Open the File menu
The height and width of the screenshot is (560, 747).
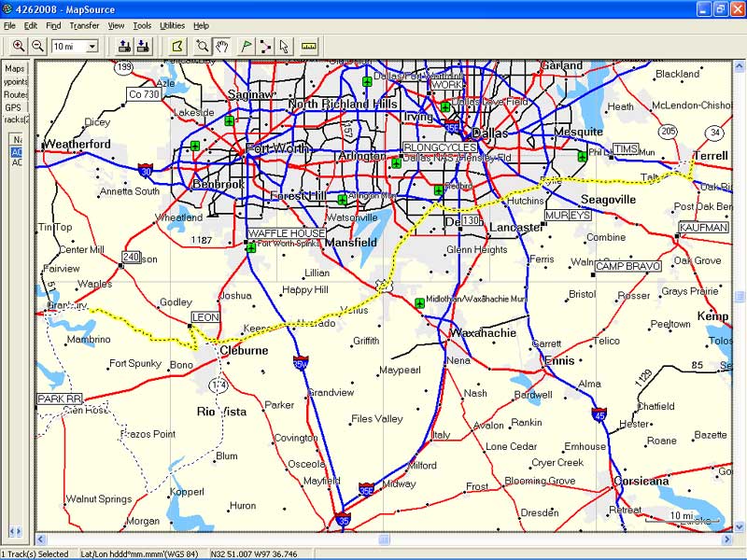point(9,26)
